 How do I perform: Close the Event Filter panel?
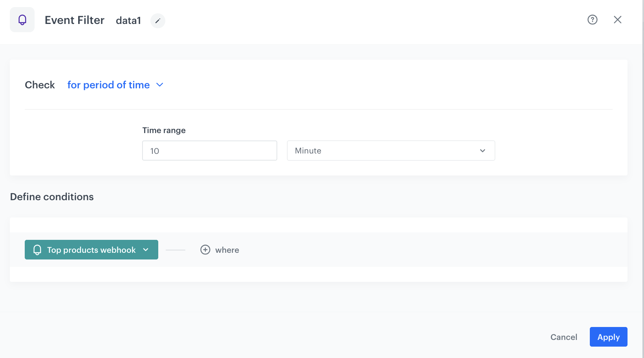[x=618, y=19]
